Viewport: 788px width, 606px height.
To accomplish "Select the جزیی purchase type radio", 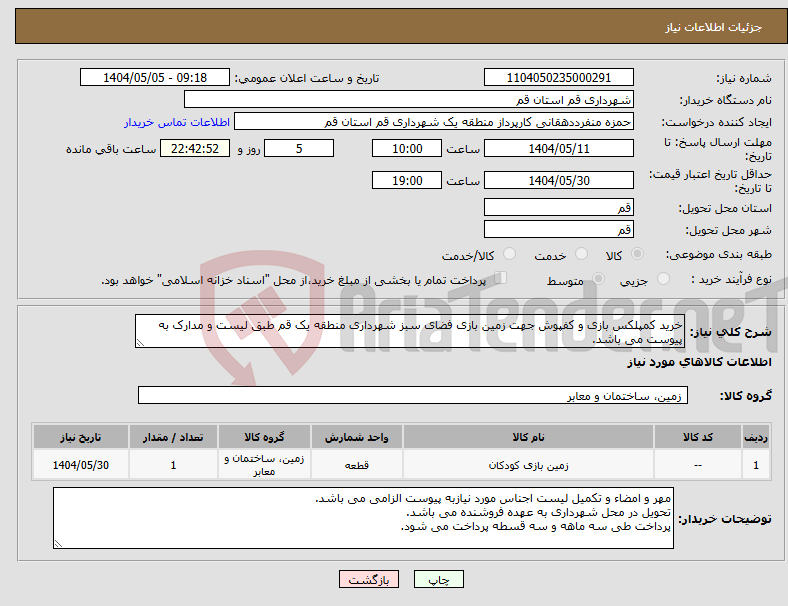I will click(663, 278).
